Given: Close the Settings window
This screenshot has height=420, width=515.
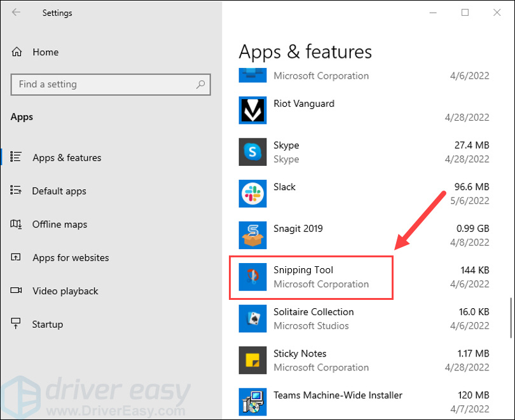Looking at the screenshot, I should pos(497,13).
